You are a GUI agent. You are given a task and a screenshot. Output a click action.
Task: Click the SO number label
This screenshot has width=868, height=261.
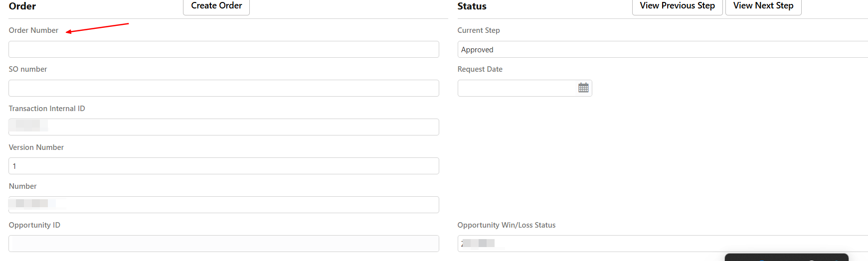pyautogui.click(x=28, y=69)
